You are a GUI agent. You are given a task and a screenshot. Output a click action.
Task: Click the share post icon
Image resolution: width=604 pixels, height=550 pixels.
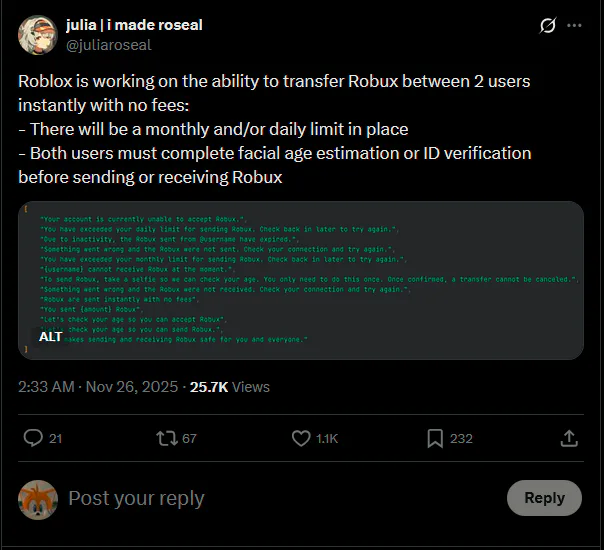[569, 438]
